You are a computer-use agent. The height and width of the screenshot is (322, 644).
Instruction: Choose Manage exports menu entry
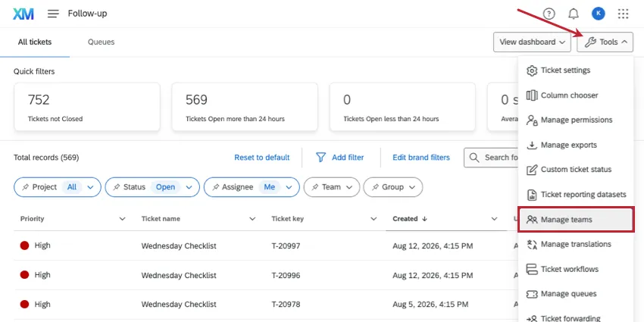(x=576, y=145)
